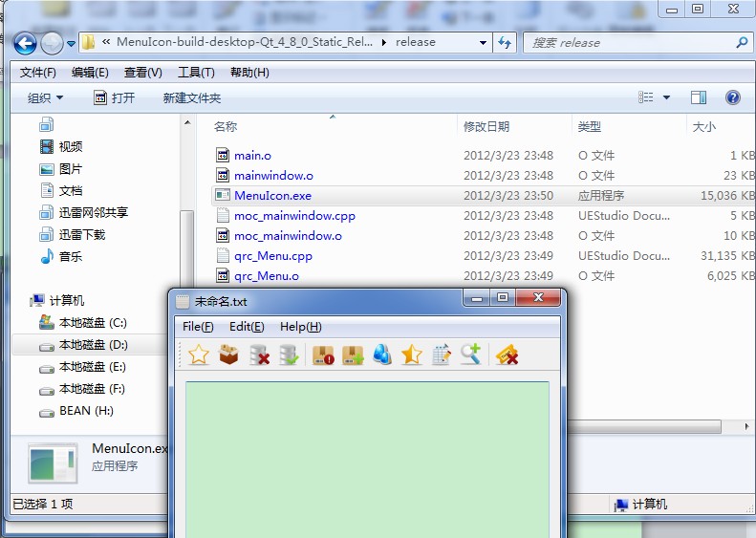
Task: Open 迅雷下载 in navigation pane
Action: pyautogui.click(x=82, y=234)
